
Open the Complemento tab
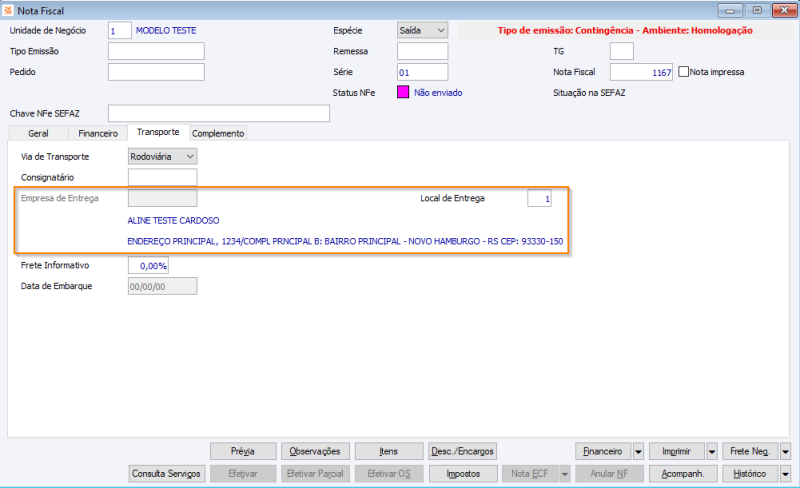218,133
